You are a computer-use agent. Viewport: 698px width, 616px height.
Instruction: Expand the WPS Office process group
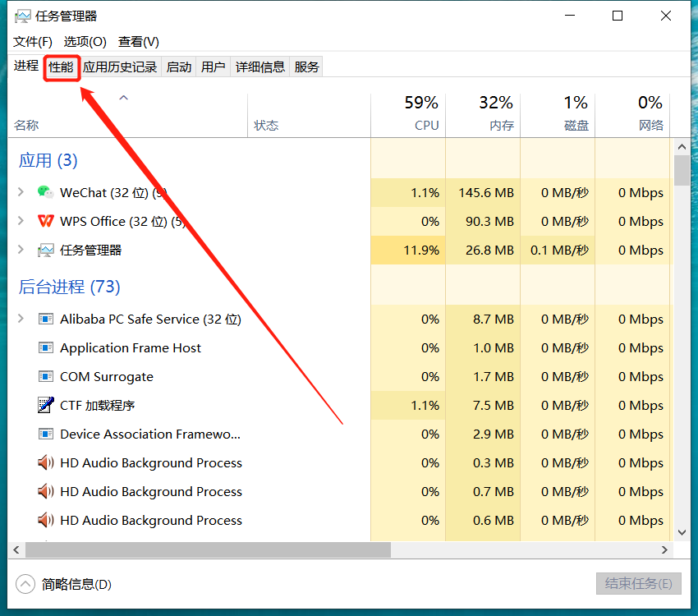click(21, 221)
